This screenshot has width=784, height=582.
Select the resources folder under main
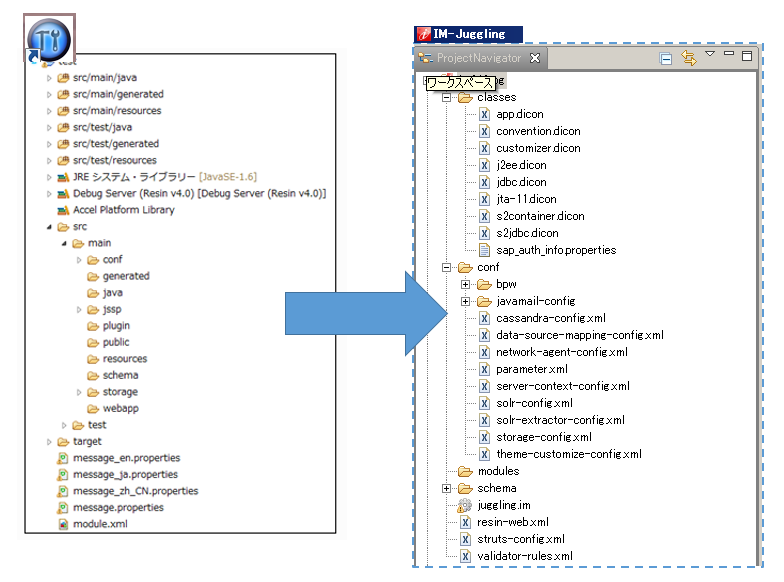pos(125,359)
